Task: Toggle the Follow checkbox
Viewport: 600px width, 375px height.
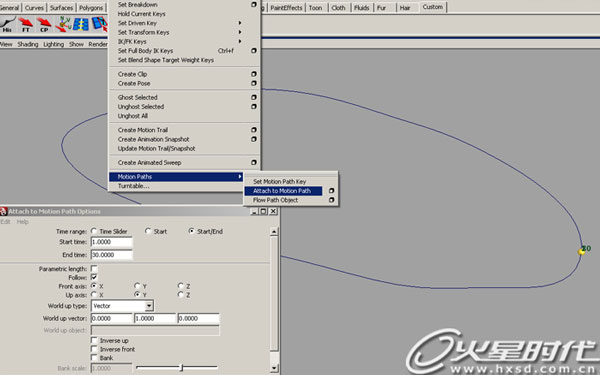Action: (x=94, y=277)
